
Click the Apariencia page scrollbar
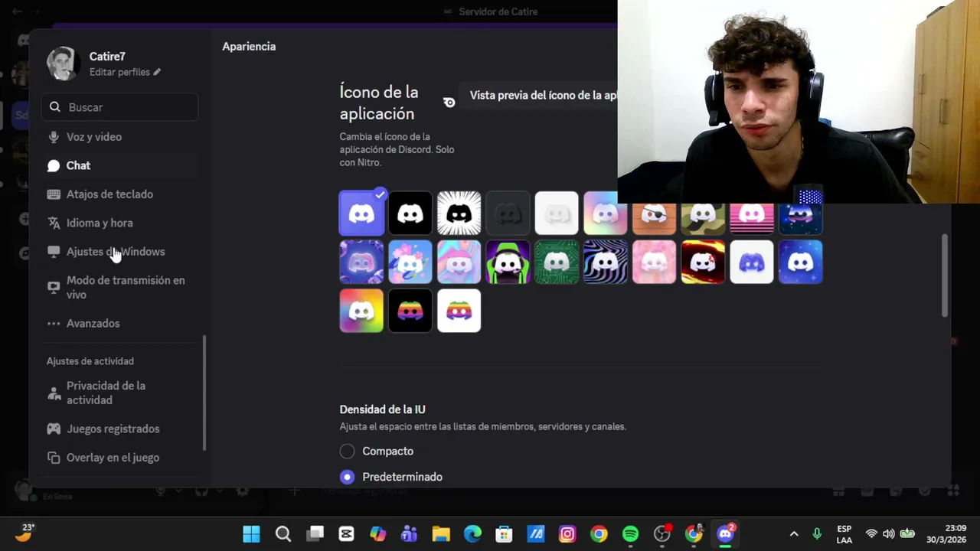click(945, 275)
